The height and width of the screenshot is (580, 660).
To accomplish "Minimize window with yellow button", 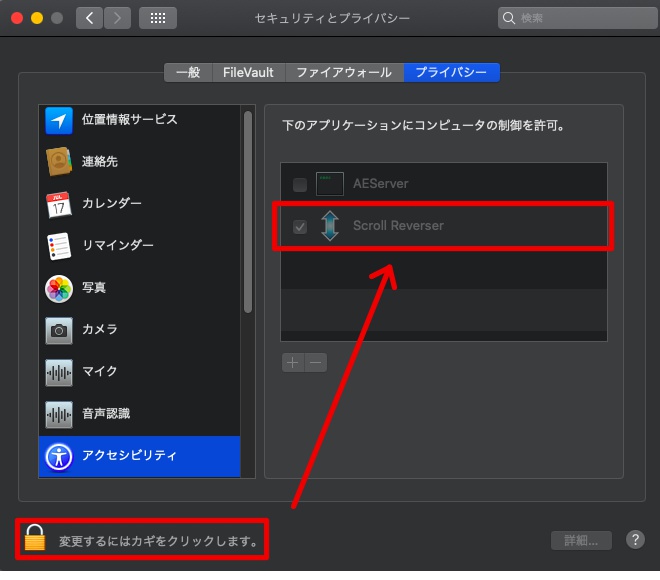I will (x=37, y=18).
